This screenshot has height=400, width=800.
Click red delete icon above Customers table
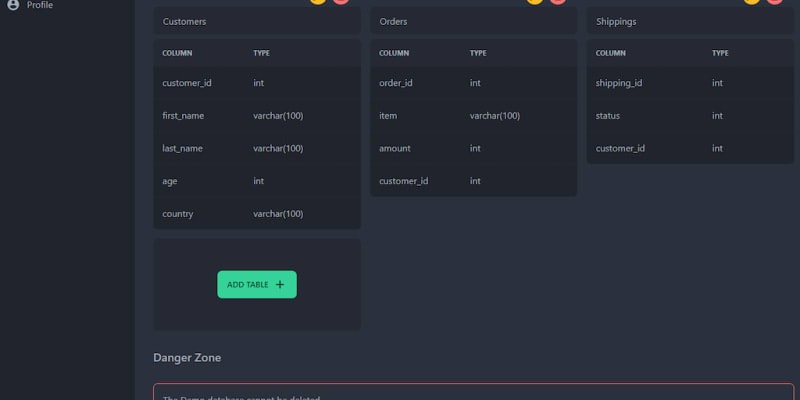341,1
